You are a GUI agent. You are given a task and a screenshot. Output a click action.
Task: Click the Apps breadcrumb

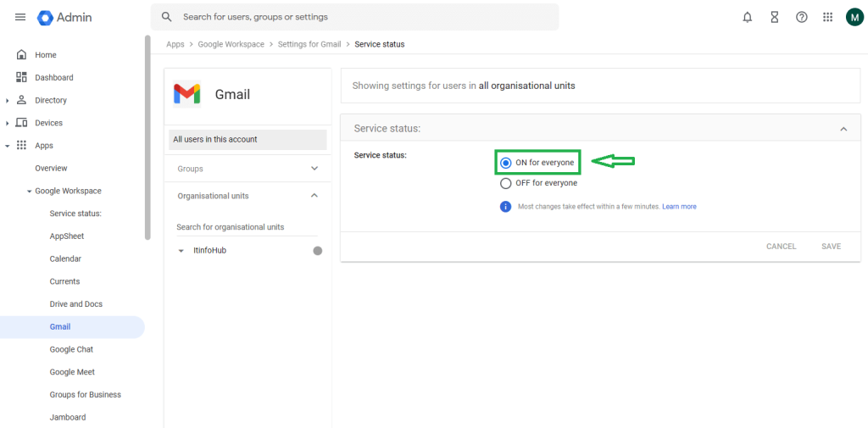click(x=175, y=44)
